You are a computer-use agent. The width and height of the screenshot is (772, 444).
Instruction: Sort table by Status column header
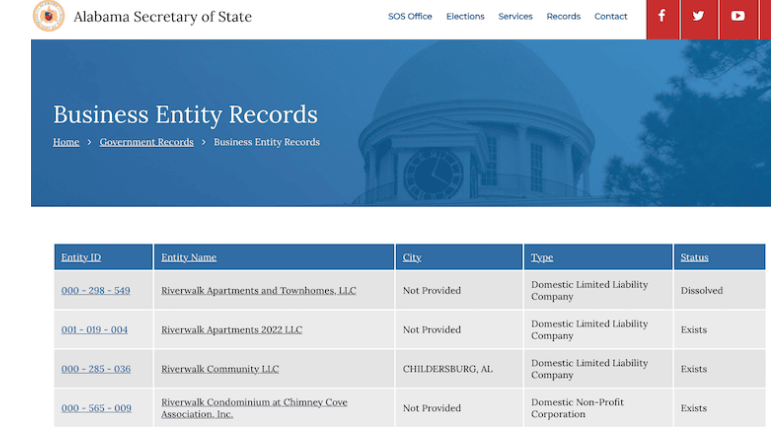pos(694,257)
